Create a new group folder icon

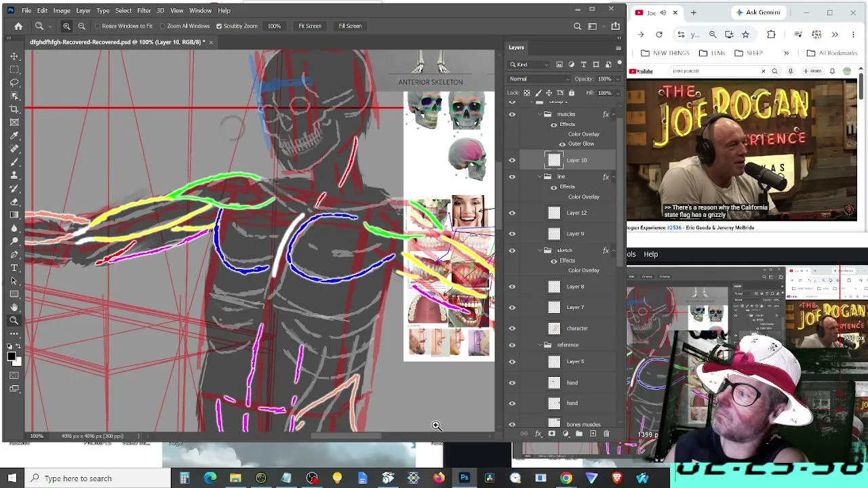(578, 434)
